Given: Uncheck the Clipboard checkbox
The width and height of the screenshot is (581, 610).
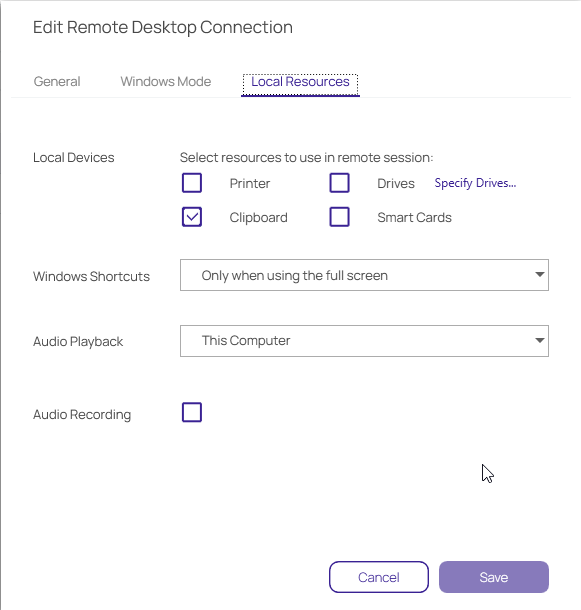Looking at the screenshot, I should point(192,217).
